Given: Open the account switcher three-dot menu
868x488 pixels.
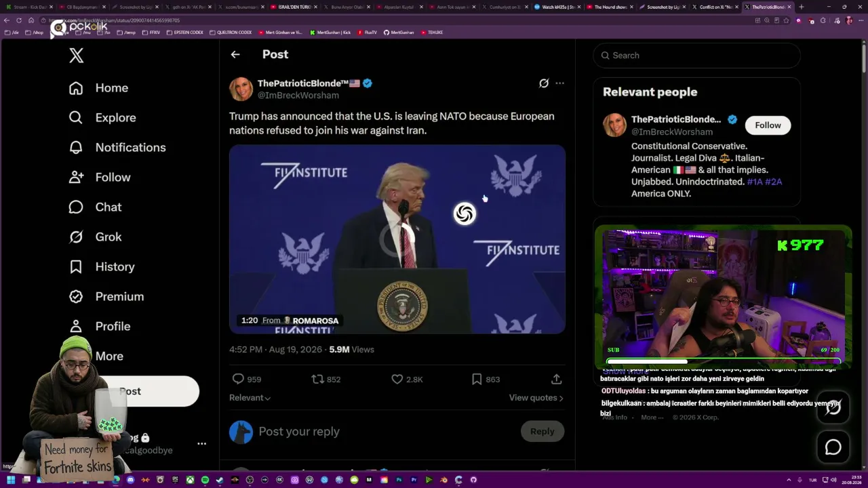Looking at the screenshot, I should pyautogui.click(x=201, y=443).
